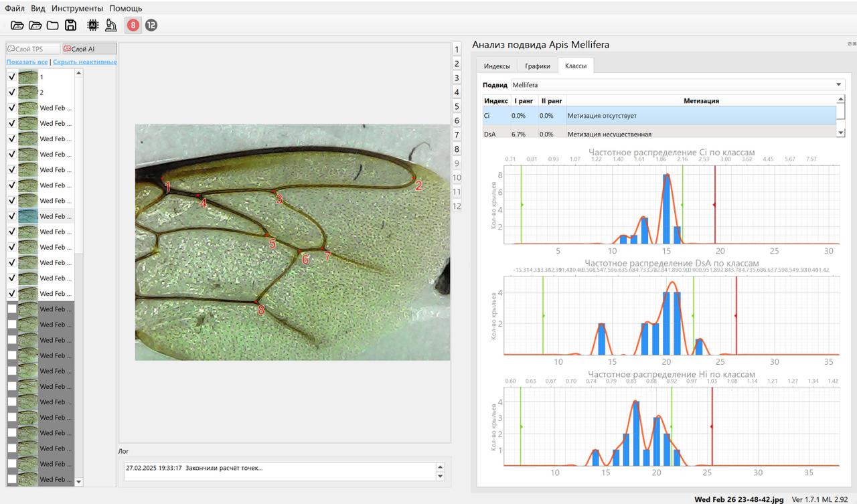
Task: Open the thumbnail of wing item 1
Action: click(x=28, y=77)
